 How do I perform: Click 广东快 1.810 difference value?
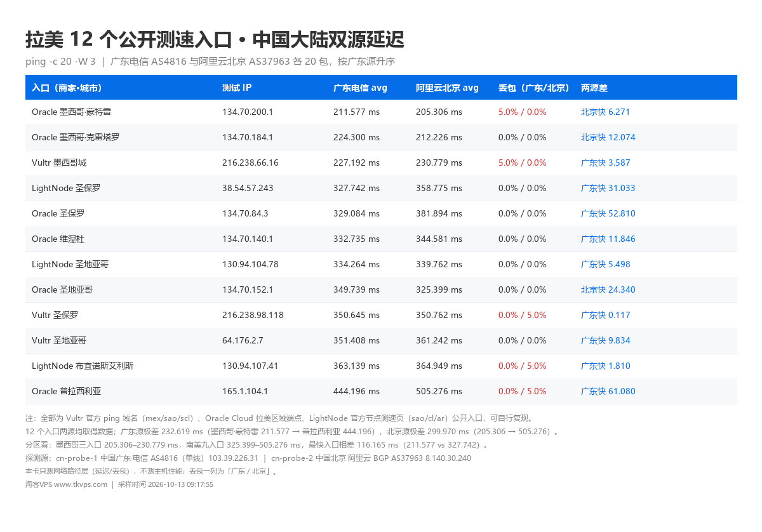(x=605, y=366)
